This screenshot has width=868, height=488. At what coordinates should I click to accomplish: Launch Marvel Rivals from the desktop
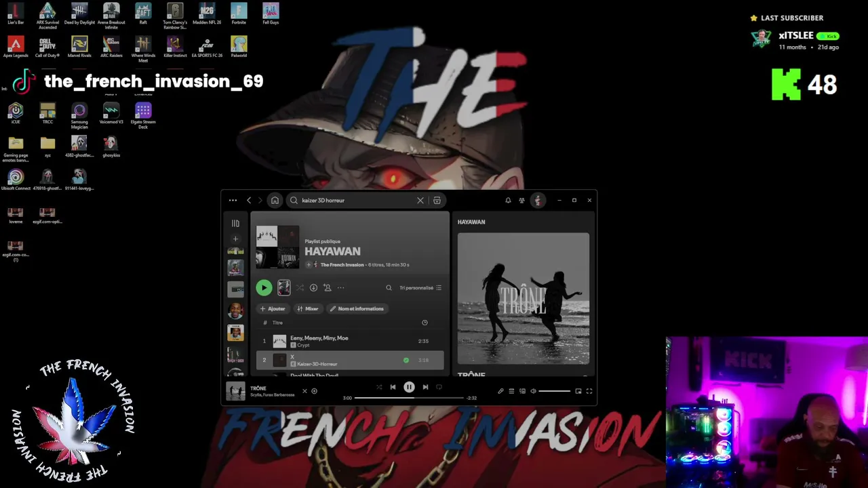coord(79,47)
